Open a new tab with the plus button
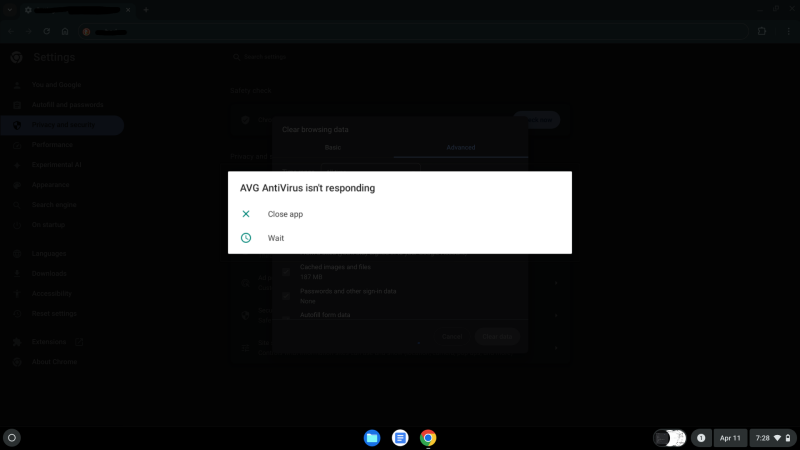The height and width of the screenshot is (450, 800). click(146, 10)
